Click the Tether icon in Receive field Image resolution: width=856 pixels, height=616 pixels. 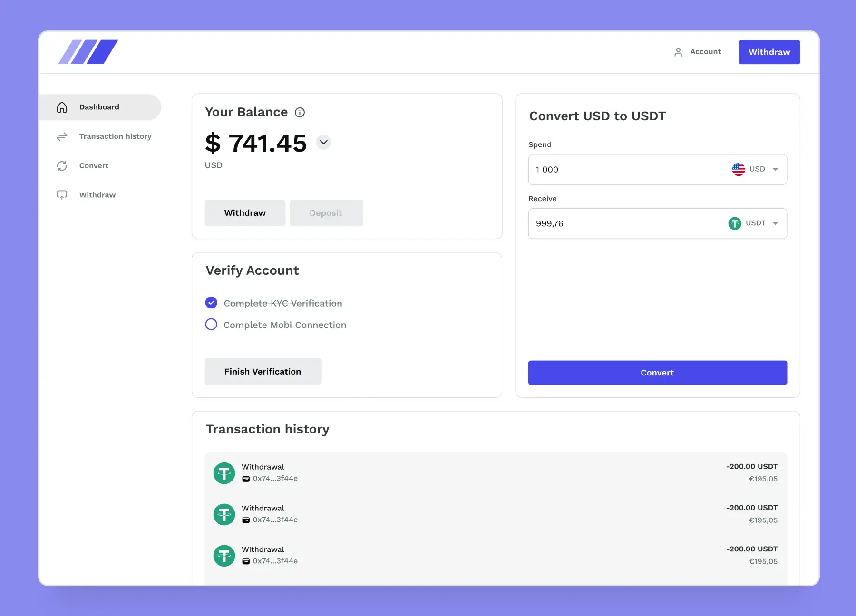[735, 223]
